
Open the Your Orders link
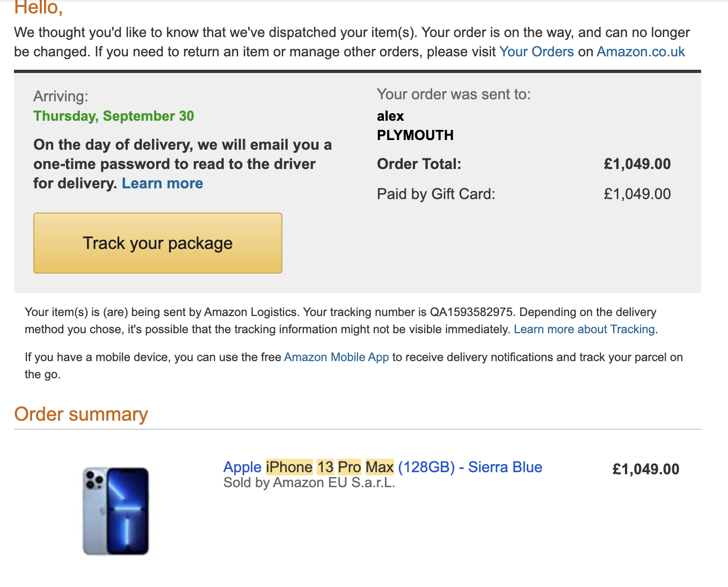pyautogui.click(x=536, y=52)
